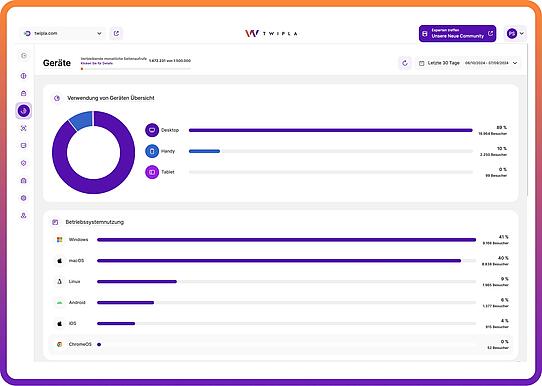Image resolution: width=542 pixels, height=386 pixels.
Task: Click the Tablet label text
Action: (168, 172)
